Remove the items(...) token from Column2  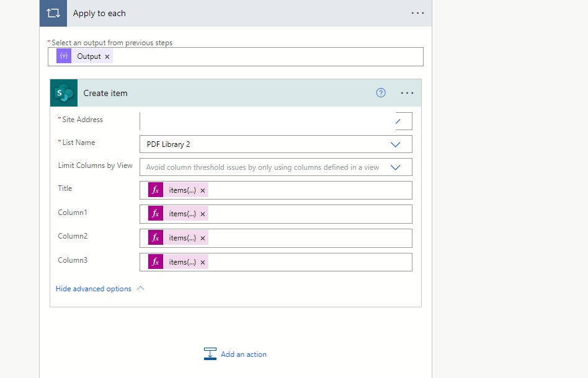pyautogui.click(x=202, y=238)
